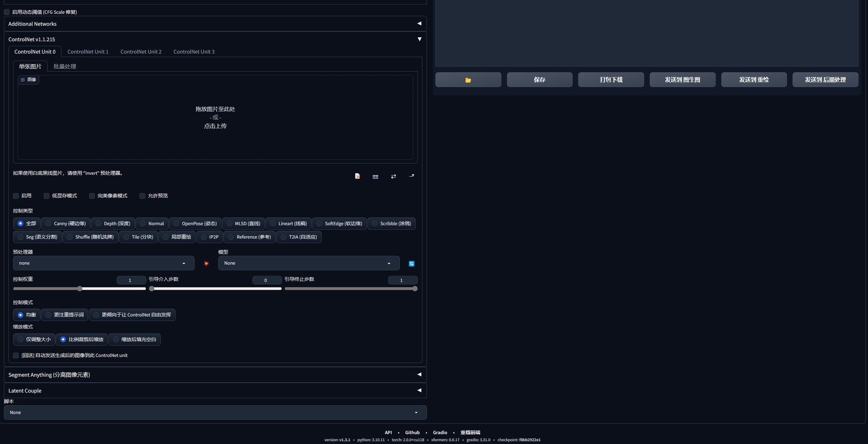The width and height of the screenshot is (868, 444).
Task: Click the blue refresh models icon
Action: (x=411, y=264)
